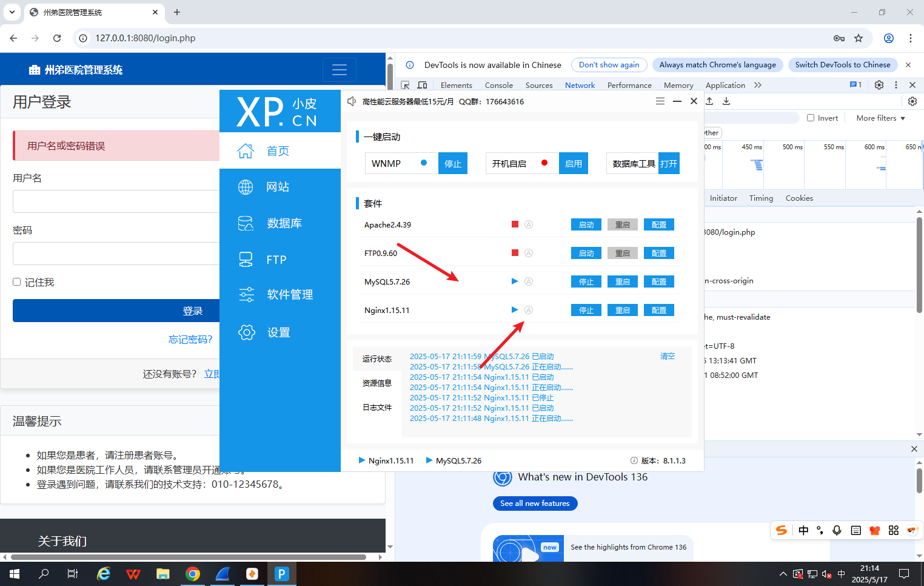Open File Explorer from the taskbar
The width and height of the screenshot is (924, 586).
pyautogui.click(x=163, y=574)
